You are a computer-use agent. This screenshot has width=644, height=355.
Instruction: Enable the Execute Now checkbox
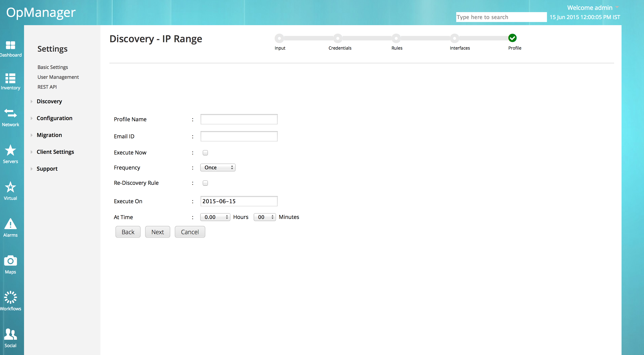pyautogui.click(x=205, y=153)
